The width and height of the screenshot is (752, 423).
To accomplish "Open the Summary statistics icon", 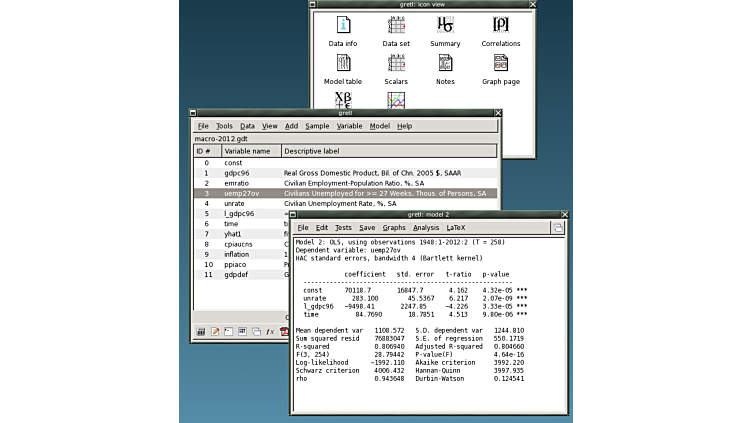I will pos(445,26).
